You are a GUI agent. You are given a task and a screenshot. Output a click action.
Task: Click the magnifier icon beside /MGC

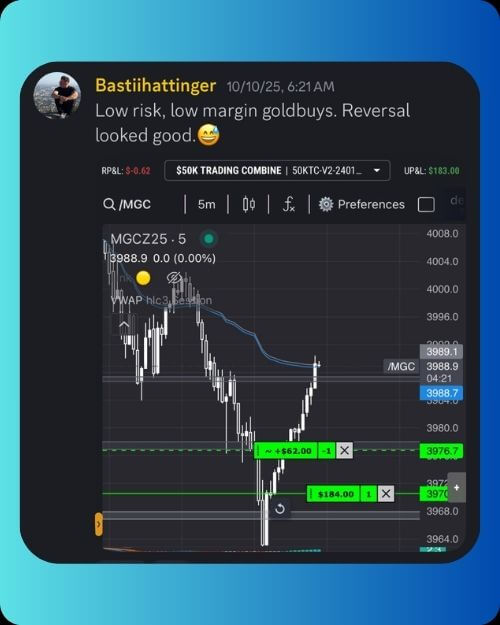coord(109,204)
